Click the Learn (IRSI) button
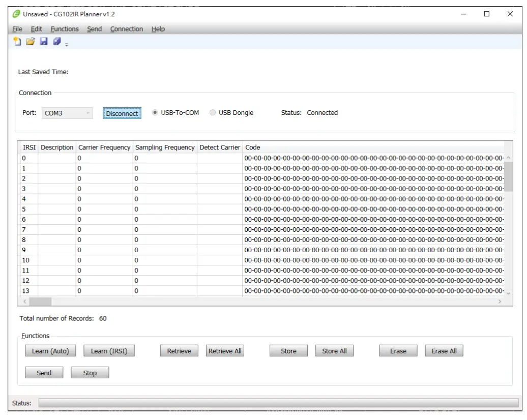 point(109,351)
